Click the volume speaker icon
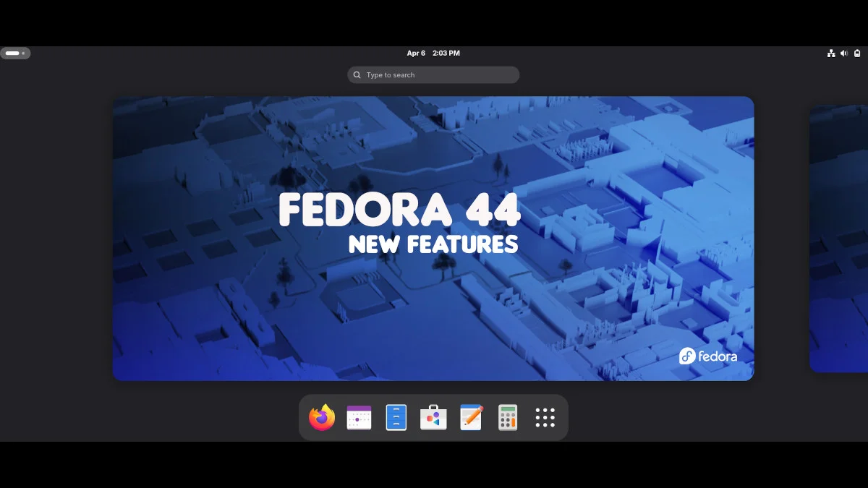The width and height of the screenshot is (868, 488). (844, 53)
